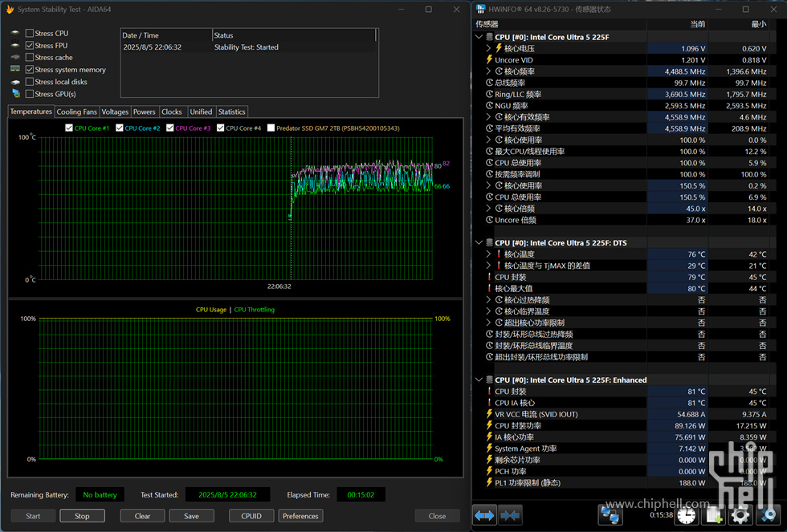Click the shrink-columns inward arrows icon in HWiNFO
The image size is (787, 532).
(510, 515)
